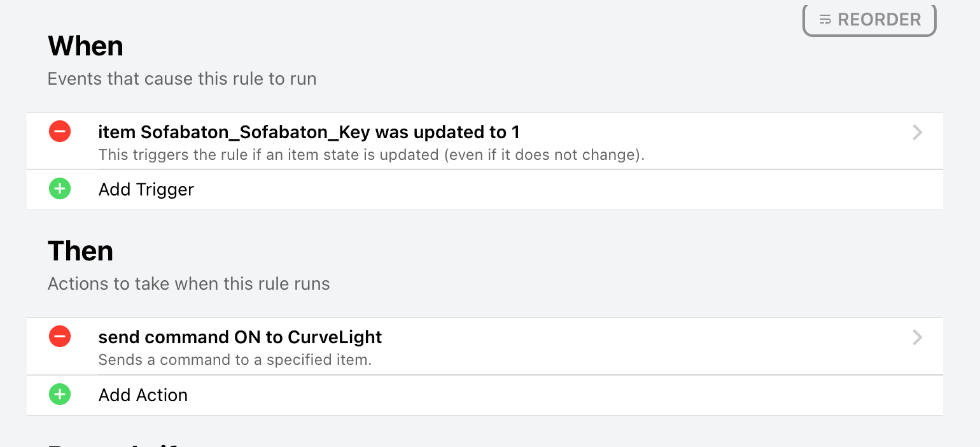Click the green plus beside Add Trigger

pos(60,189)
